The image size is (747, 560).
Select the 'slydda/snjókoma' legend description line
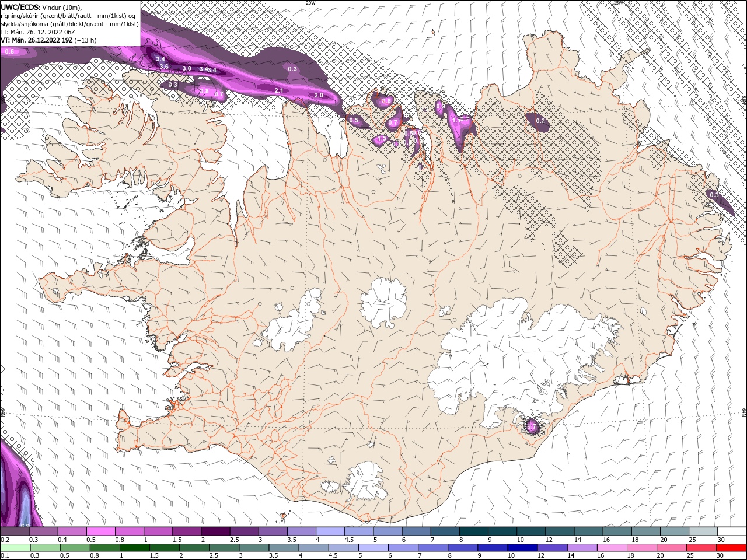69,24
